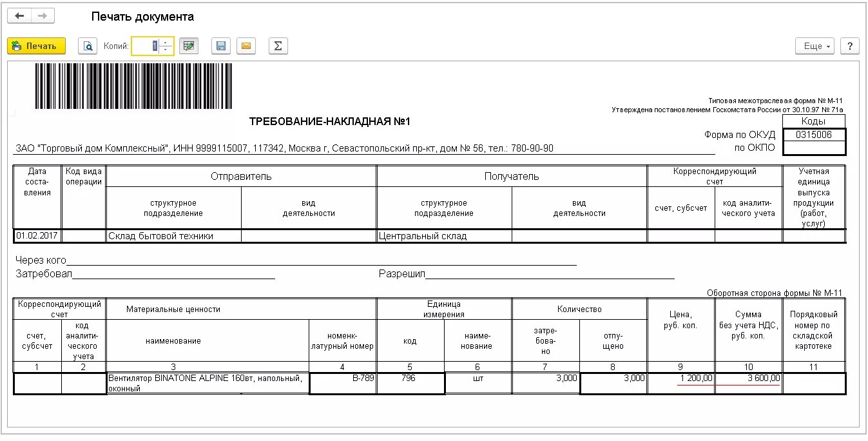
Task: Go forward with the right arrow
Action: coord(43,16)
